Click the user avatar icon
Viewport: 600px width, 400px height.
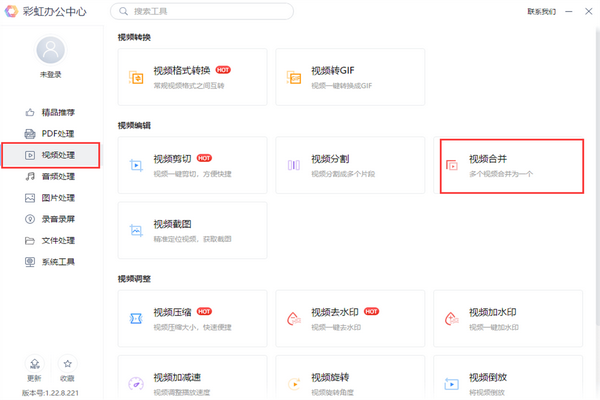[x=51, y=50]
